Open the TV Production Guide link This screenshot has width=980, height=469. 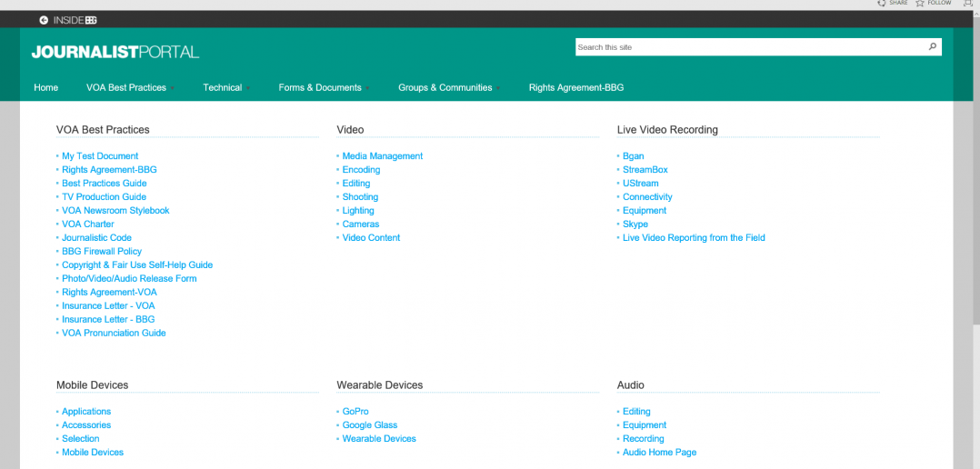coord(104,196)
